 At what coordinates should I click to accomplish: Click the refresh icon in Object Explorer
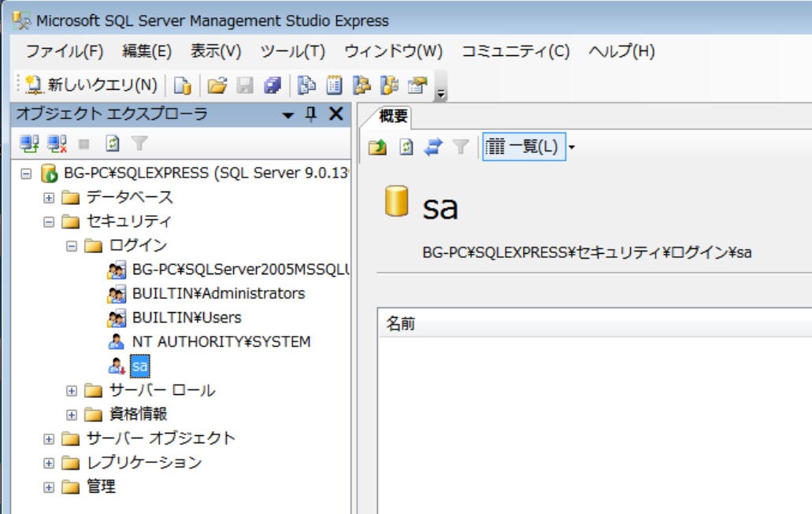(113, 143)
